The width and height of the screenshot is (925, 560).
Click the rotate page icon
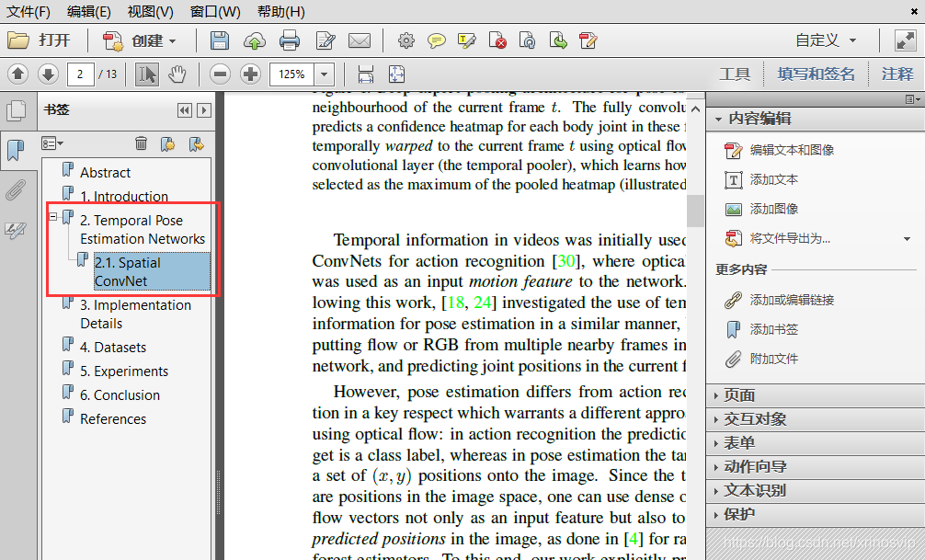(x=527, y=40)
